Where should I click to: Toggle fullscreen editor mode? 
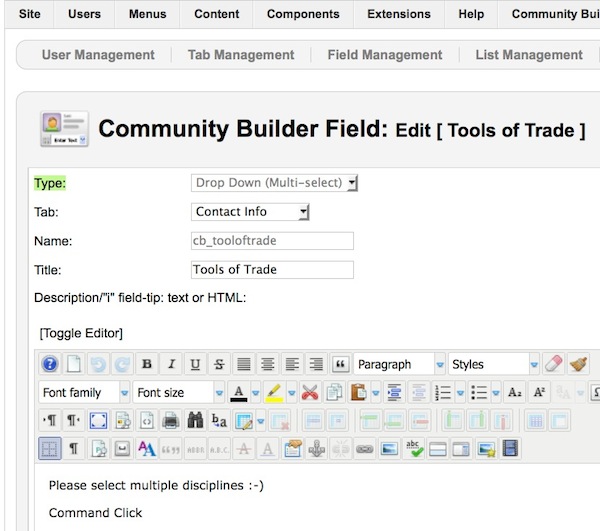click(98, 420)
